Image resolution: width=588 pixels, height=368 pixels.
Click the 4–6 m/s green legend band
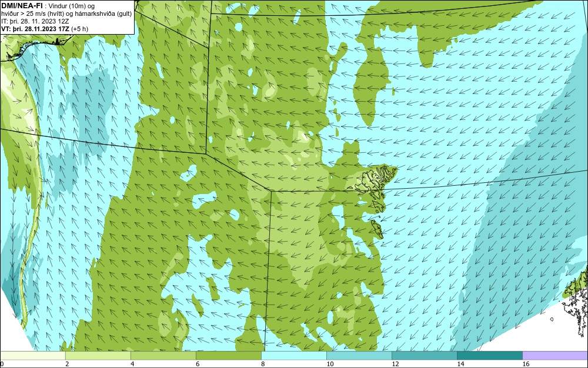[163, 356]
